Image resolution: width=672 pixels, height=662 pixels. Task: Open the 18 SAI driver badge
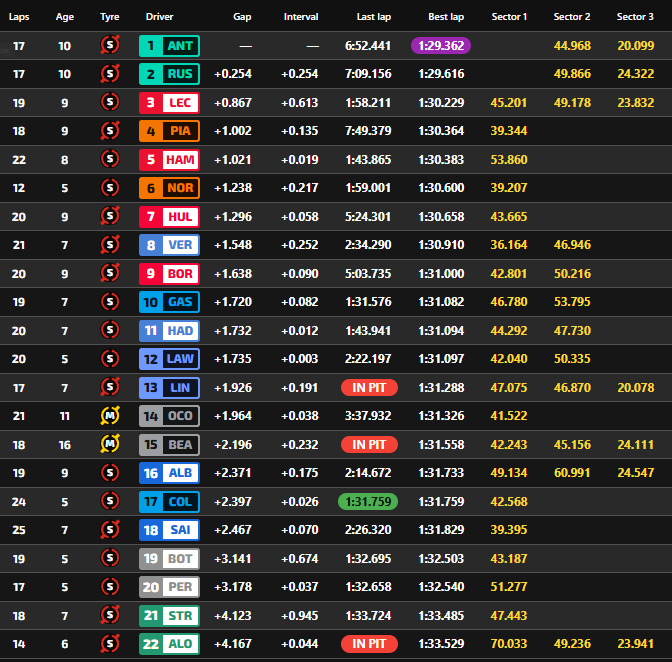pos(169,530)
